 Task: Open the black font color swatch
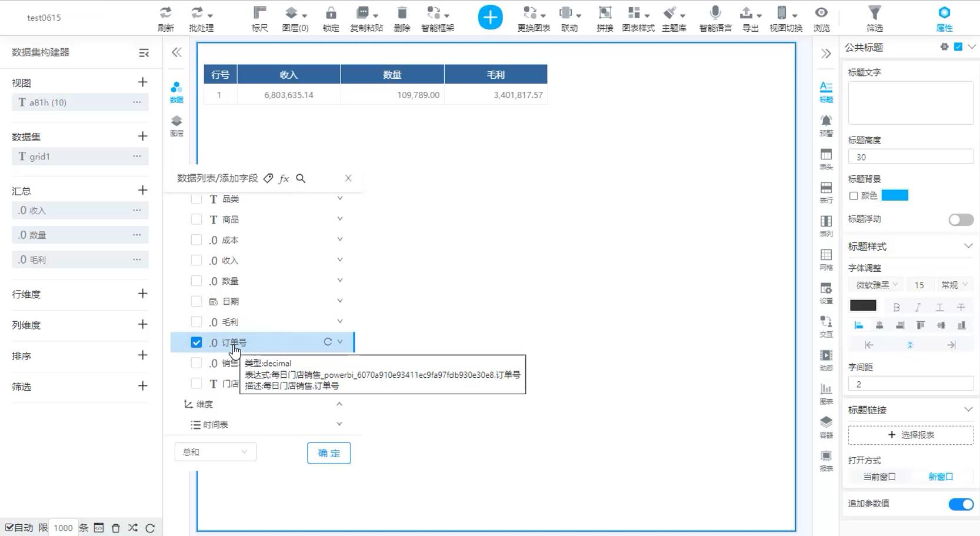[x=863, y=305]
